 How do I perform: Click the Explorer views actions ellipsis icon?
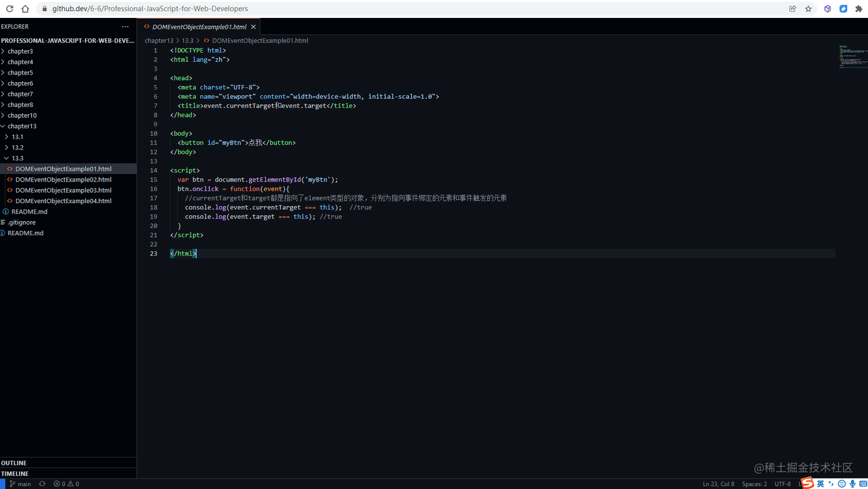tap(125, 27)
